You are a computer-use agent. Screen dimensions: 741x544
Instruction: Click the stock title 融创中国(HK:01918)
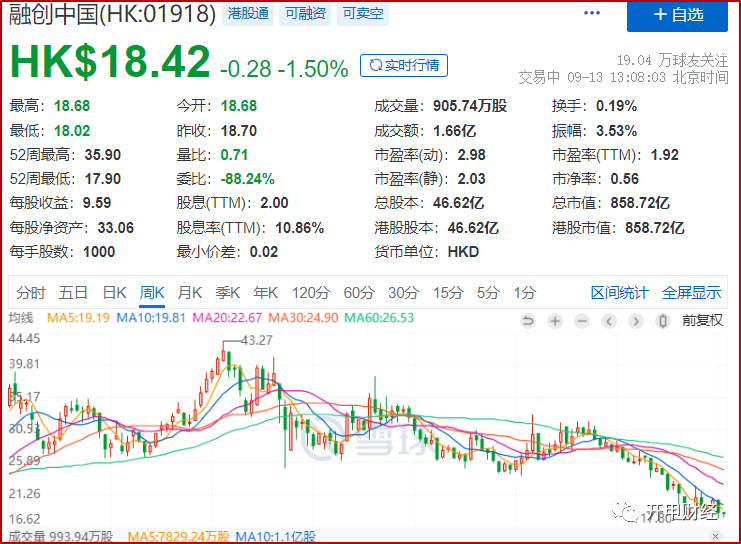pyautogui.click(x=112, y=14)
